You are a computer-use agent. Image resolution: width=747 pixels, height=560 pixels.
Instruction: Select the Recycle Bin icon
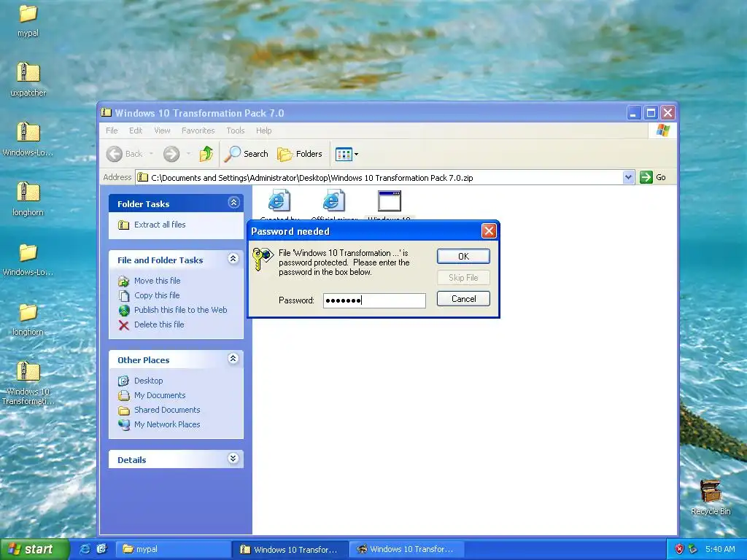coord(711,497)
